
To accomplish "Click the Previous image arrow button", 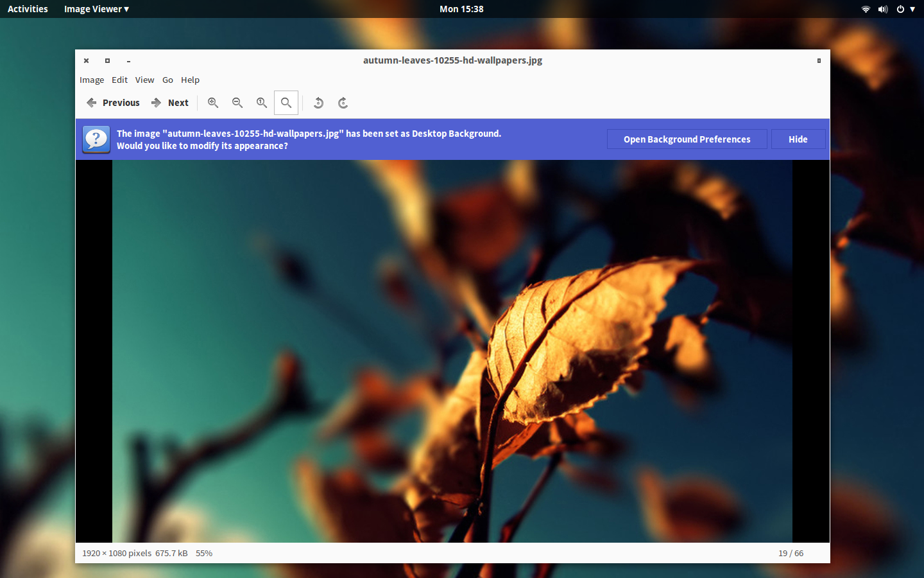I will click(112, 103).
